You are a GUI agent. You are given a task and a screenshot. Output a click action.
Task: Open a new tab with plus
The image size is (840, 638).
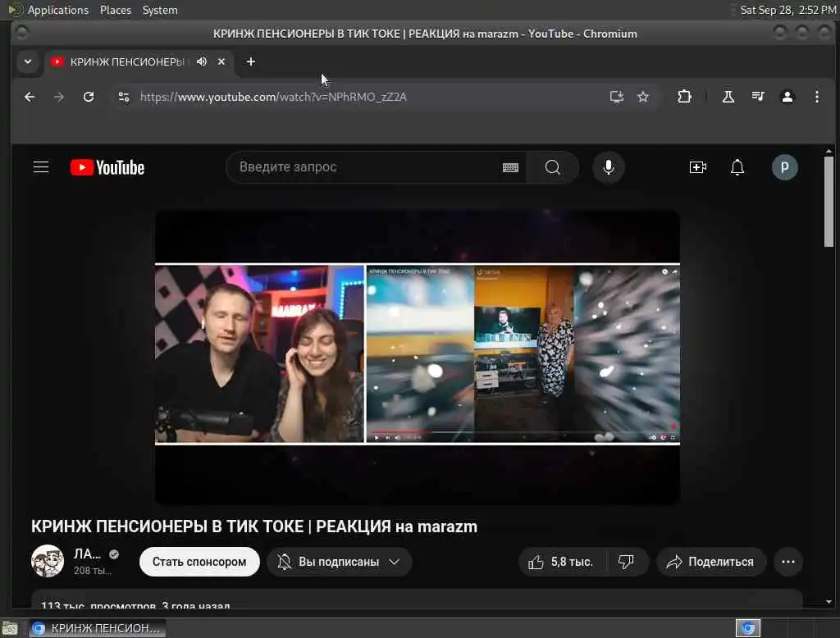click(251, 62)
